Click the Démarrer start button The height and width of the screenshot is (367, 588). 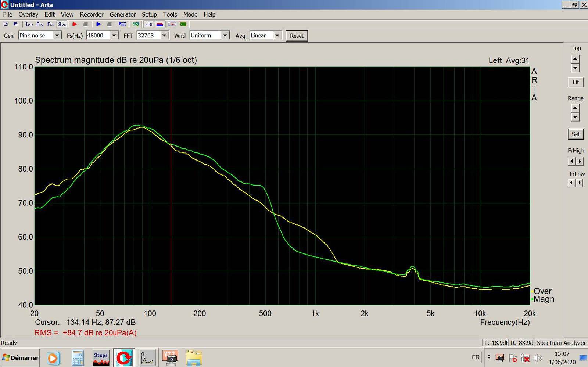point(20,358)
